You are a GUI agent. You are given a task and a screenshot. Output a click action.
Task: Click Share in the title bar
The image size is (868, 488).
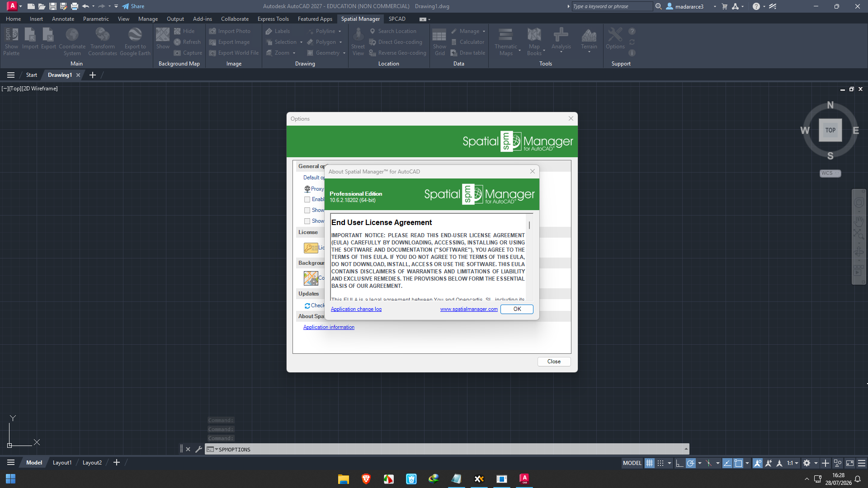[x=133, y=6]
